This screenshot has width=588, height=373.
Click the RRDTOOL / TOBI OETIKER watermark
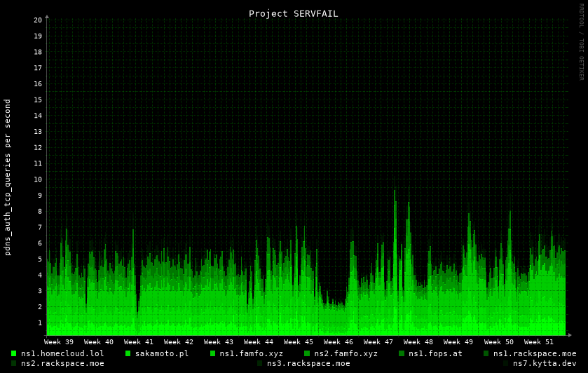click(581, 42)
